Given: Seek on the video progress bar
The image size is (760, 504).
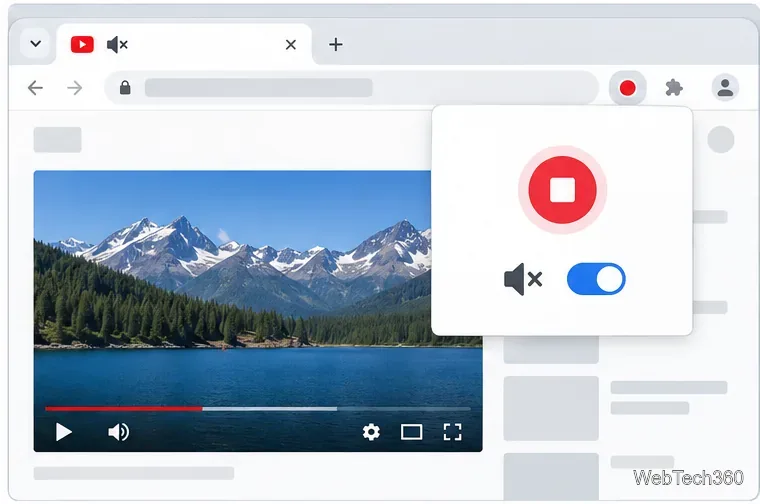Looking at the screenshot, I should tap(258, 409).
